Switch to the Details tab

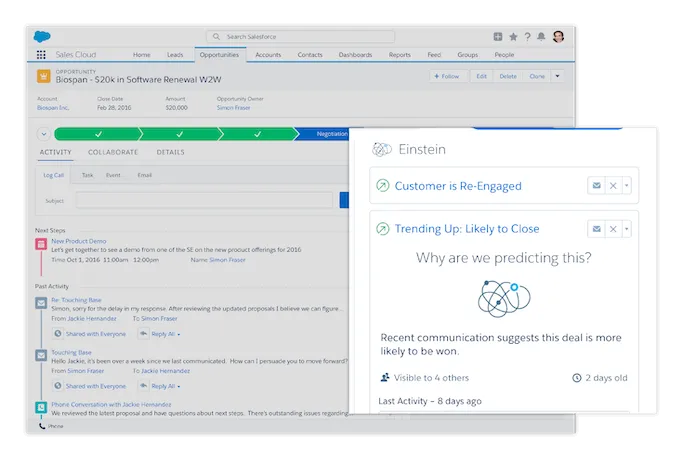[170, 152]
